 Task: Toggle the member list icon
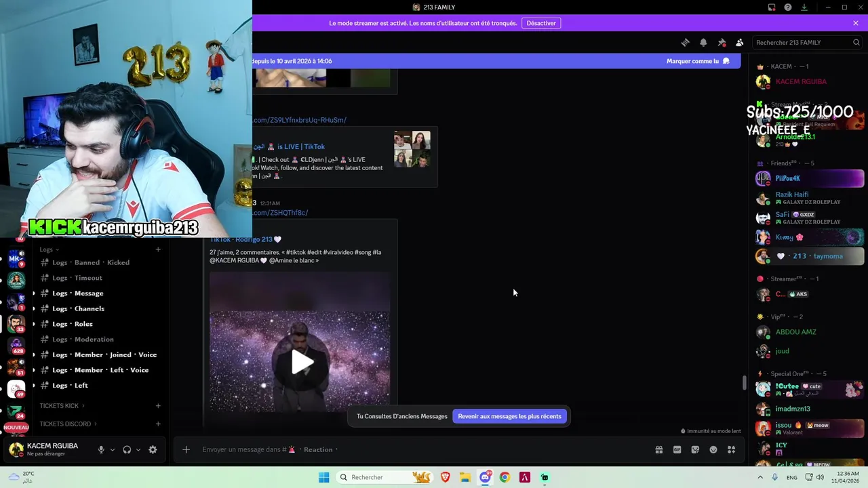point(740,42)
